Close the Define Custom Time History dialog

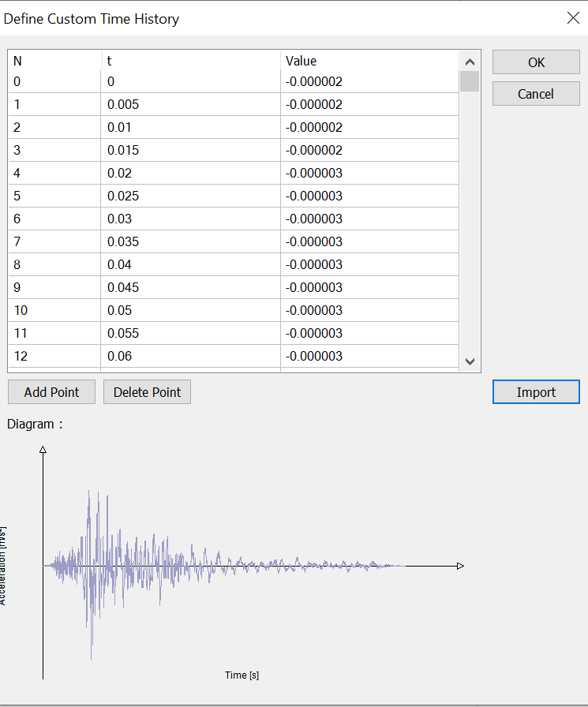tap(573, 18)
